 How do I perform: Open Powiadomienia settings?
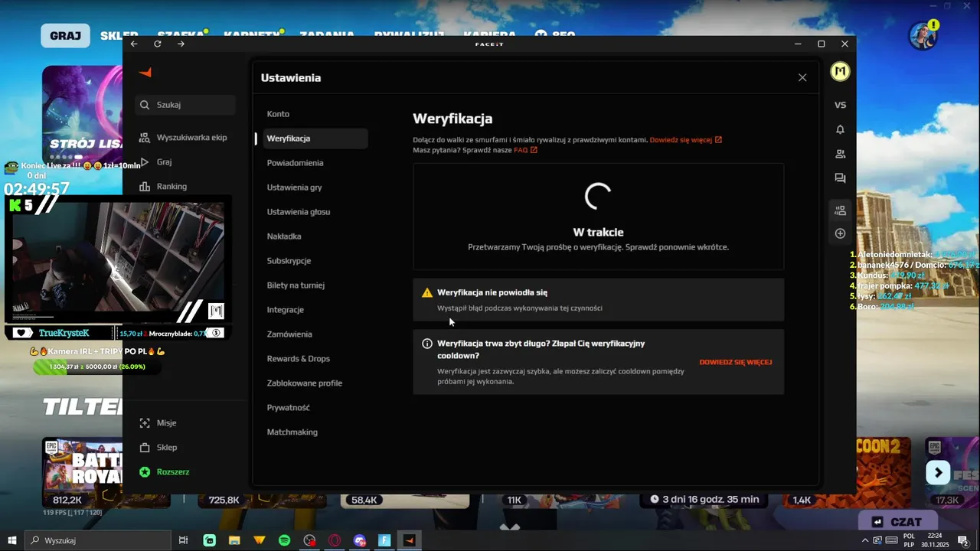point(295,163)
